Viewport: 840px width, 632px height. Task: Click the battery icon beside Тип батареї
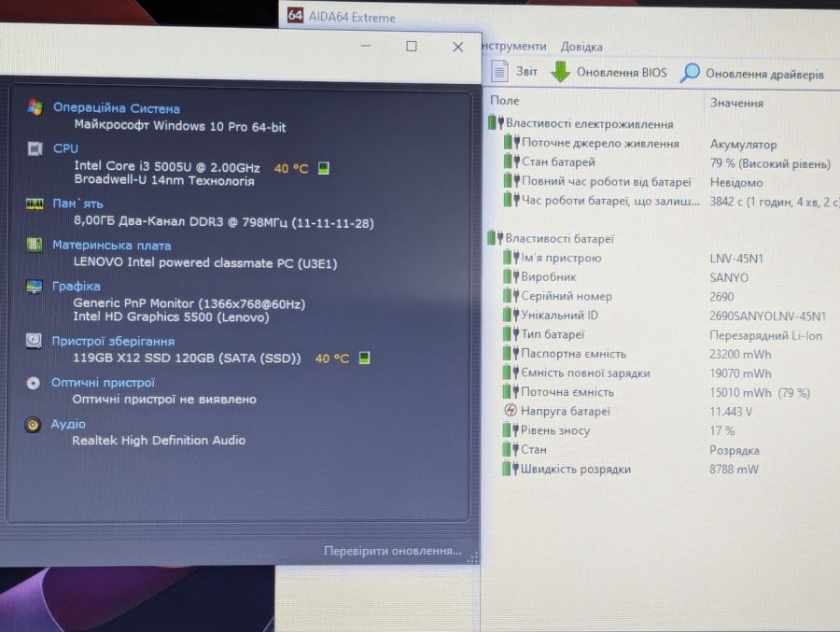pyautogui.click(x=511, y=334)
